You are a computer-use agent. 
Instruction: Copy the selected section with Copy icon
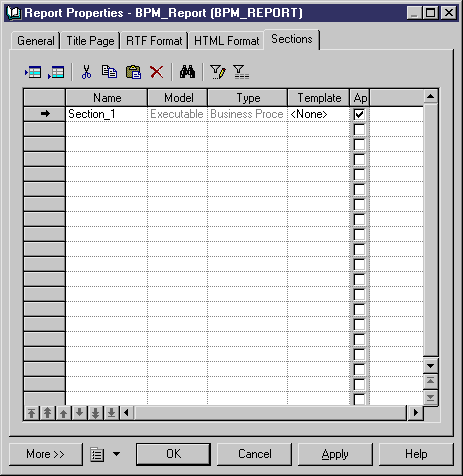109,72
